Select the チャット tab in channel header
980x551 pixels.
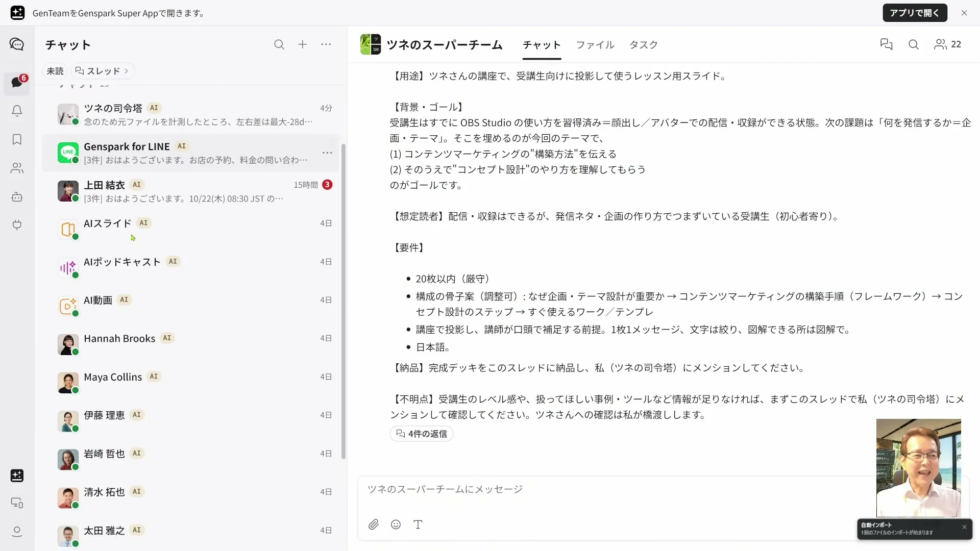tap(542, 44)
